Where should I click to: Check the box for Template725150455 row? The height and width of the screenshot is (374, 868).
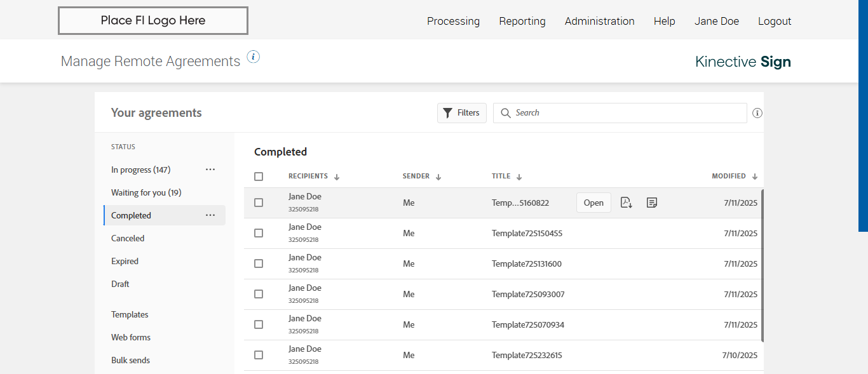(259, 233)
